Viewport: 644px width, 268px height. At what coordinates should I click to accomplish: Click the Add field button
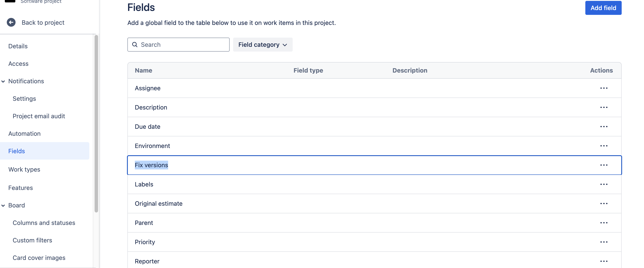(603, 8)
